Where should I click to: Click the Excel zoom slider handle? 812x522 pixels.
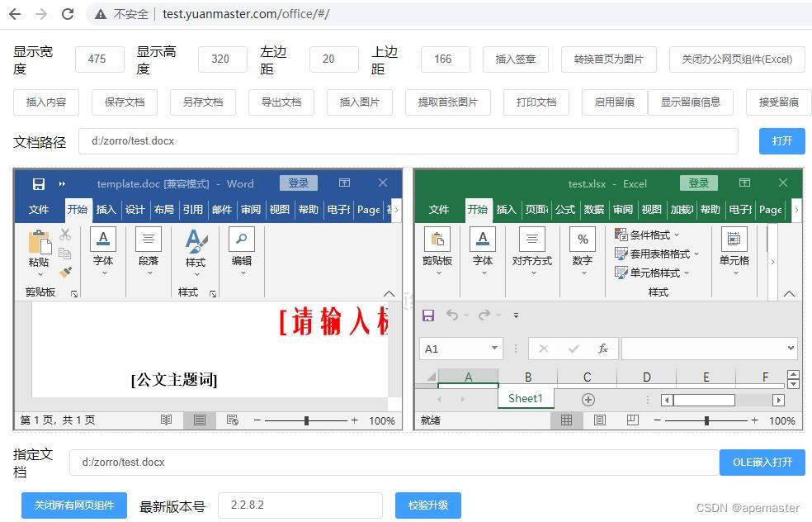706,420
